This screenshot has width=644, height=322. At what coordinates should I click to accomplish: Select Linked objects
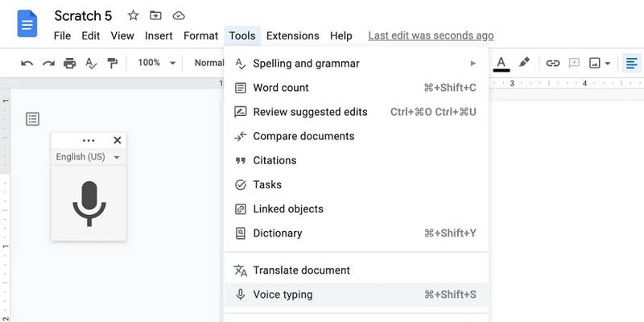[356, 209]
